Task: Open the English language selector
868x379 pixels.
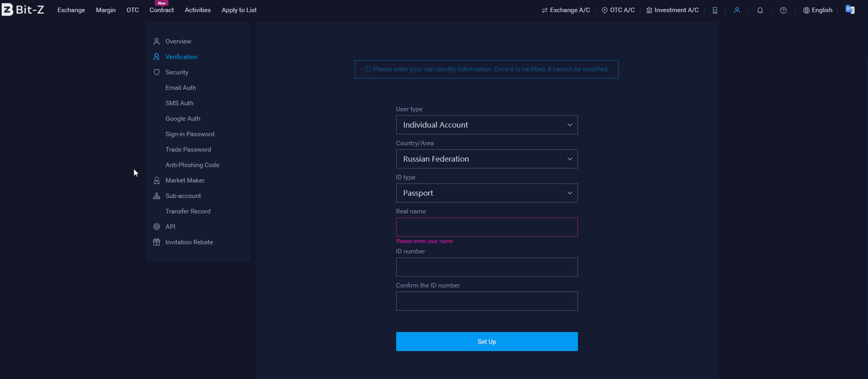Action: point(817,10)
